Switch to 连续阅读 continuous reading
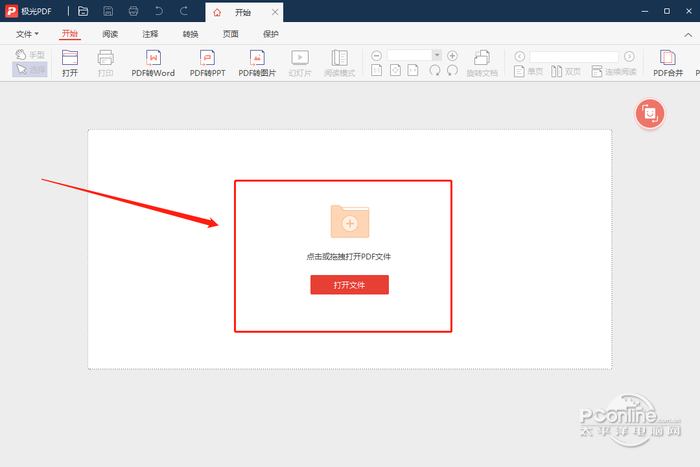700x467 pixels. [614, 71]
